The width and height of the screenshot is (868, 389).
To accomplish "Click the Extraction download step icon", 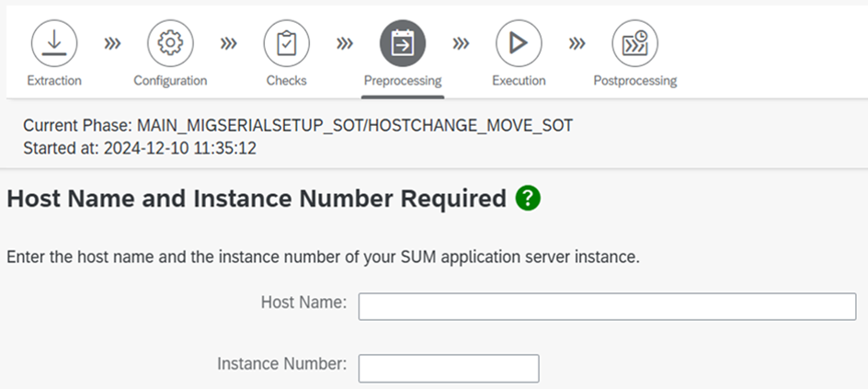I will [54, 43].
